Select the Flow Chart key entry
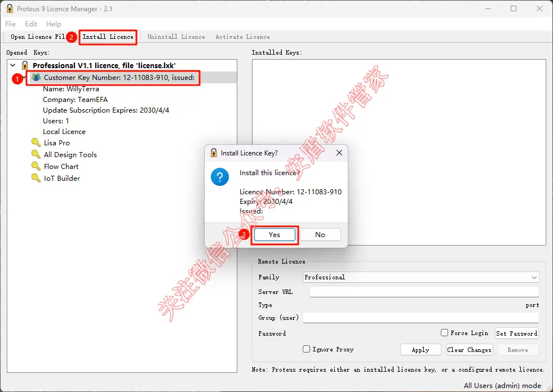 tap(61, 166)
